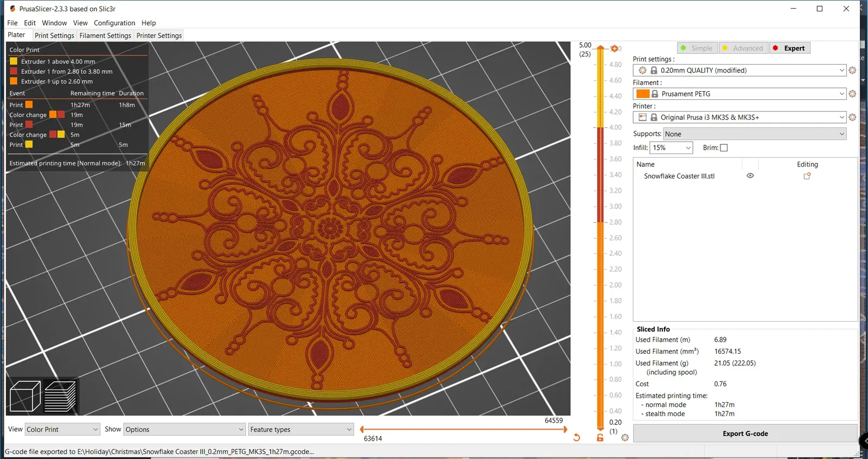Open Print settings preset dropdown

tap(739, 71)
